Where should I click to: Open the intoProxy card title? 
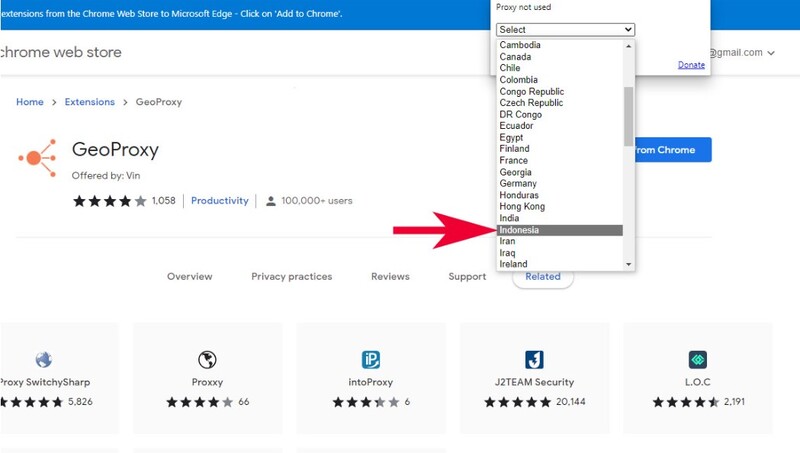(371, 382)
